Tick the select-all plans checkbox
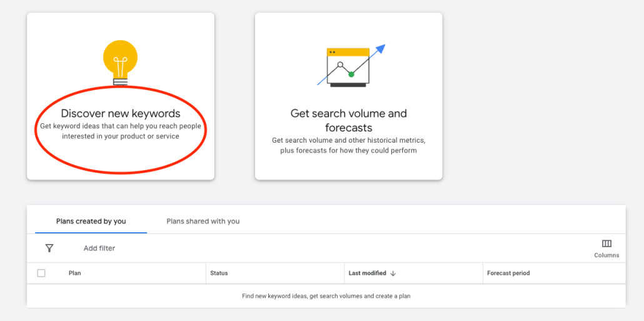 pyautogui.click(x=41, y=273)
